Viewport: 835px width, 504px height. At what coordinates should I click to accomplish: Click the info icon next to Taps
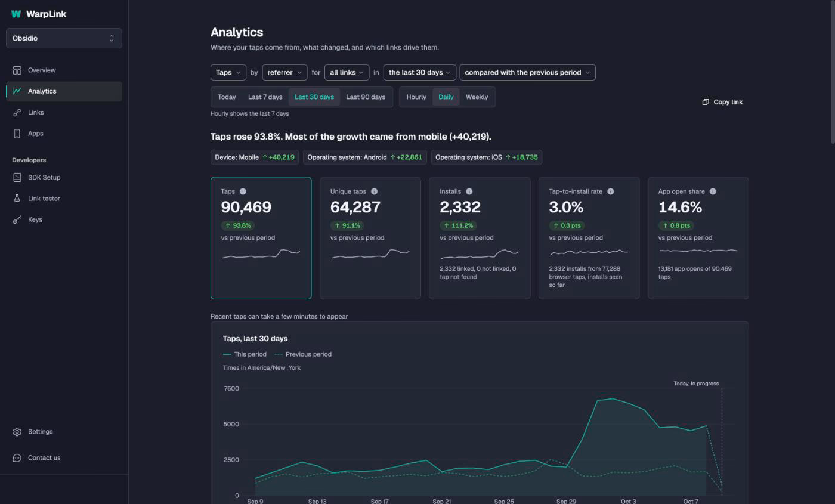(243, 191)
